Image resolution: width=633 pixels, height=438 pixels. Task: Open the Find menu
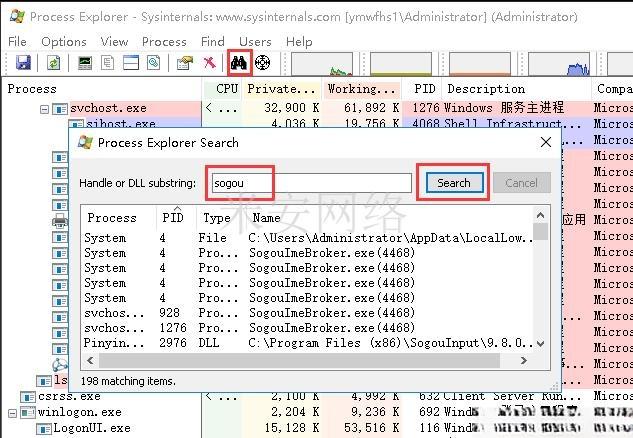click(213, 42)
